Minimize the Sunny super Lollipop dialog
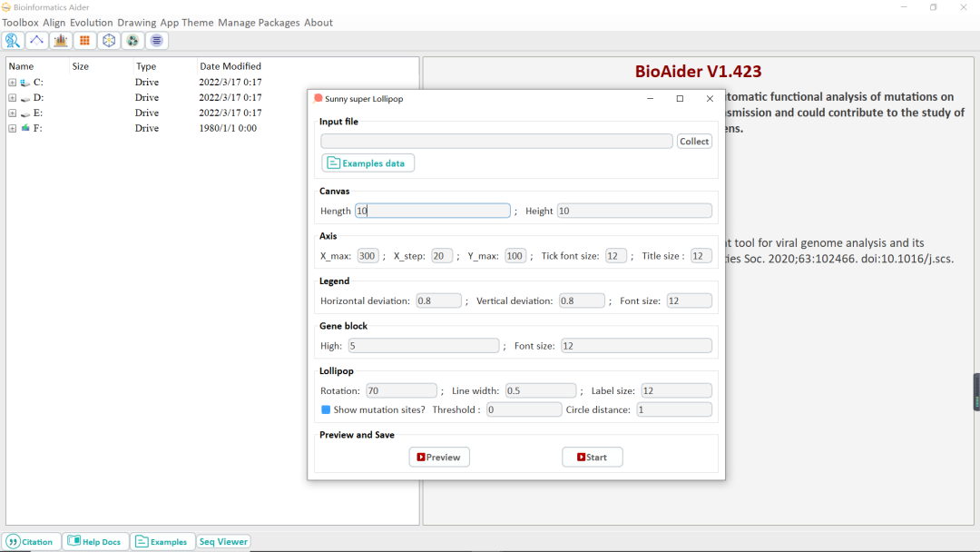Screen dimensions: 980x552 [650, 99]
